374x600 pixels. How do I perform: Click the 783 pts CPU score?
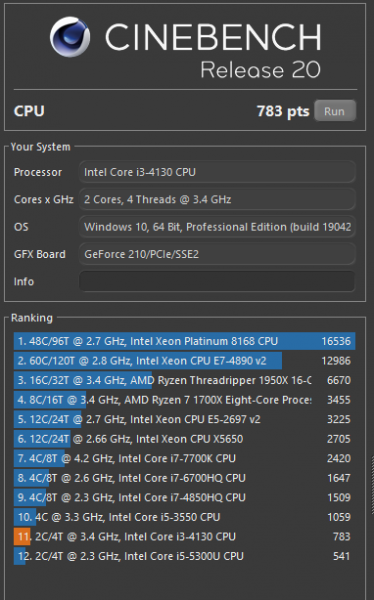[x=283, y=111]
